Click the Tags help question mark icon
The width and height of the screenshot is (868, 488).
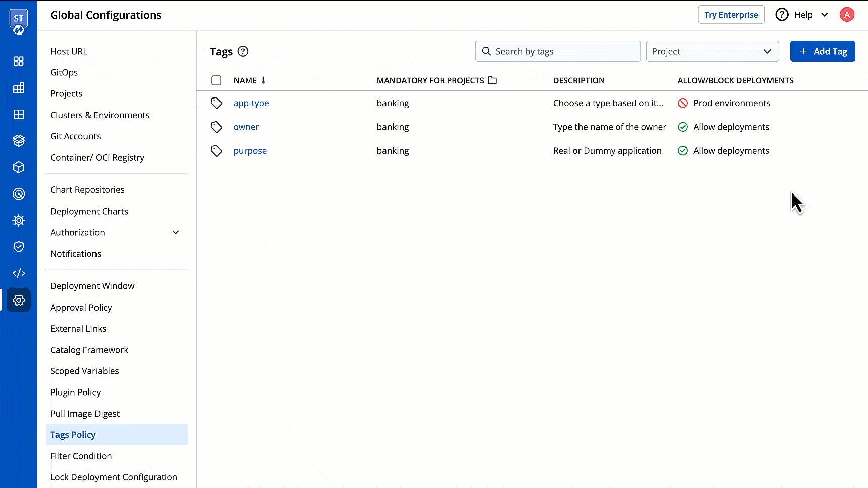tap(243, 51)
